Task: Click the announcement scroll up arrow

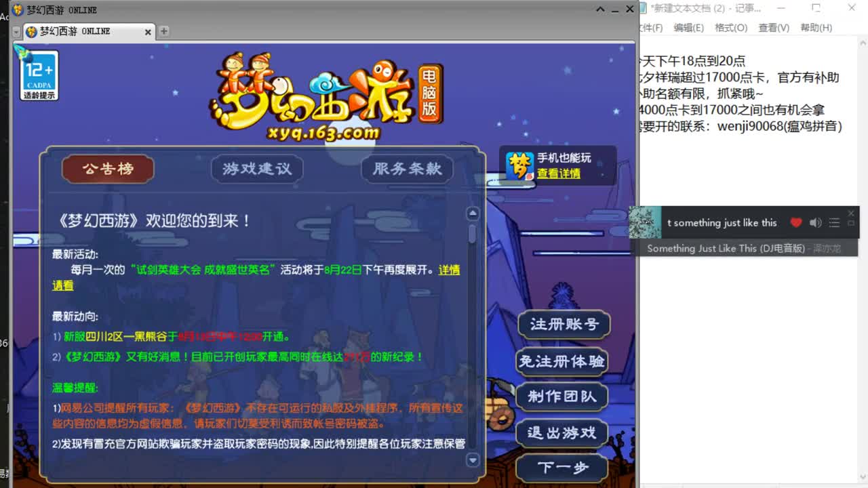Action: (x=473, y=213)
